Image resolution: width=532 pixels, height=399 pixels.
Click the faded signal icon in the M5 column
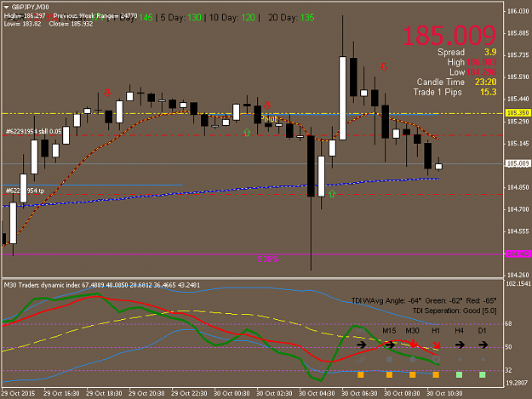(x=361, y=359)
